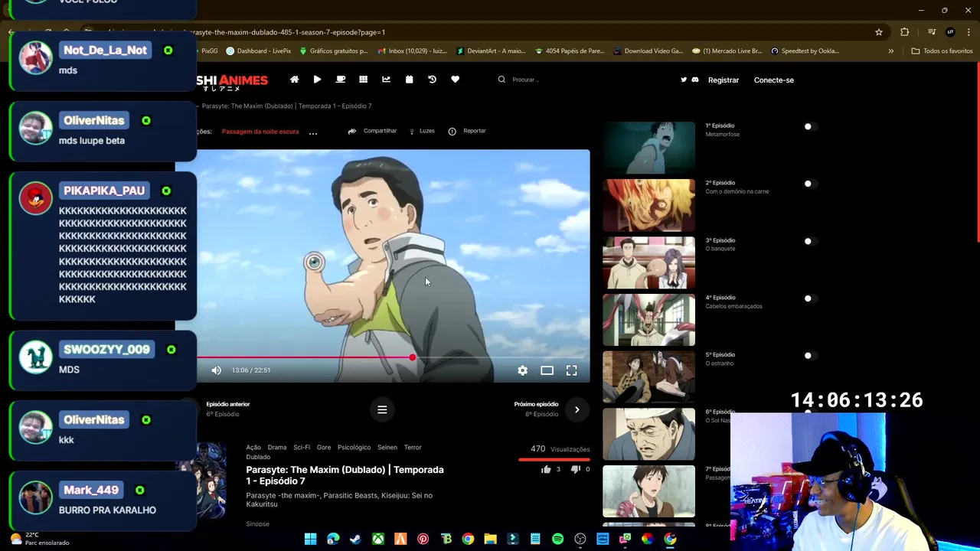Open the favorites heart icon
The height and width of the screenshot is (551, 980).
[x=455, y=80]
